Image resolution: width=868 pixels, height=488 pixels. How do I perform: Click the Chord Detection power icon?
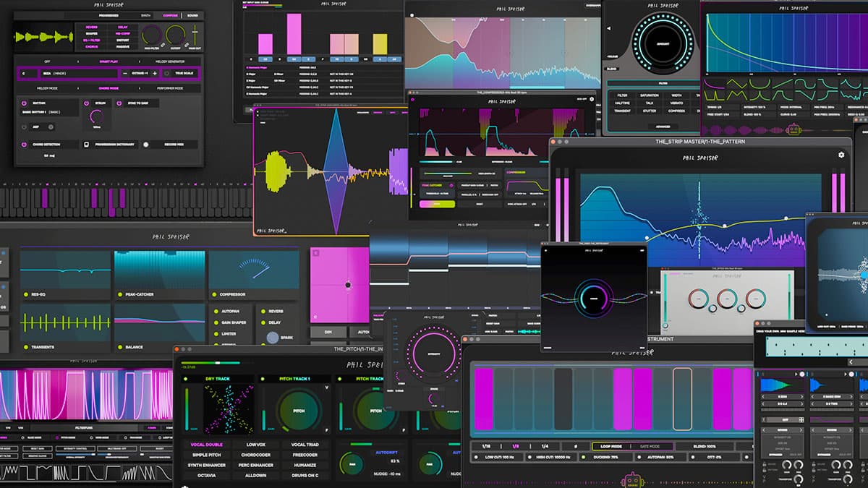(x=24, y=145)
